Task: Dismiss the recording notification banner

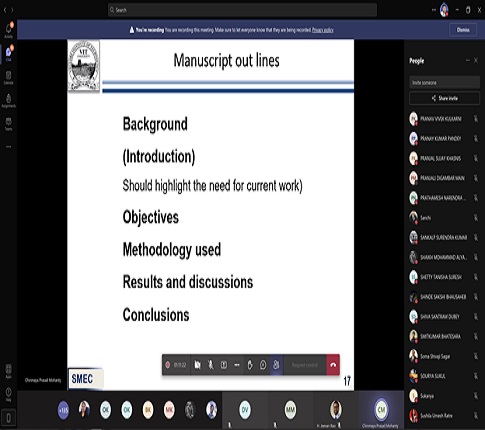Action: click(x=463, y=30)
